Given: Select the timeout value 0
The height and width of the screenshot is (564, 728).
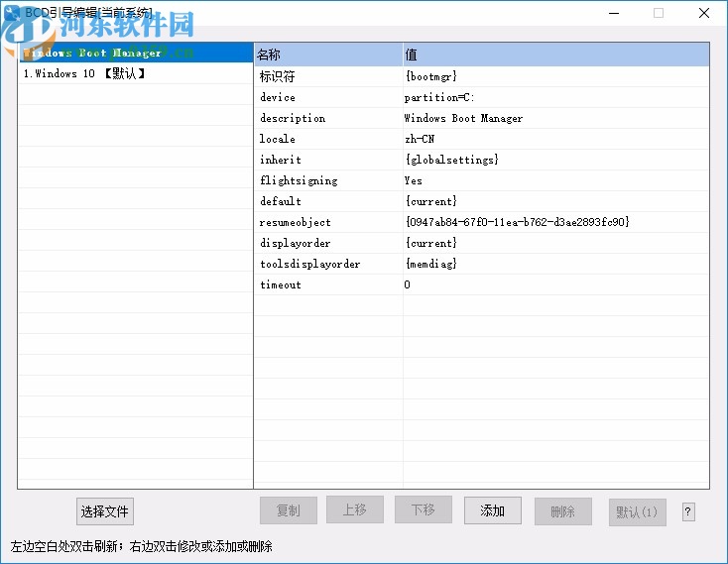Looking at the screenshot, I should point(408,284).
